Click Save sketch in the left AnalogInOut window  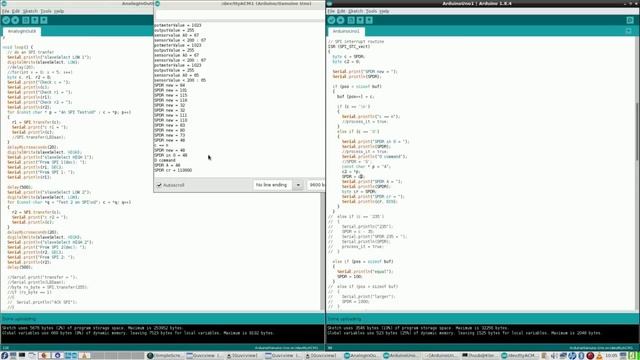pyautogui.click(x=44, y=20)
